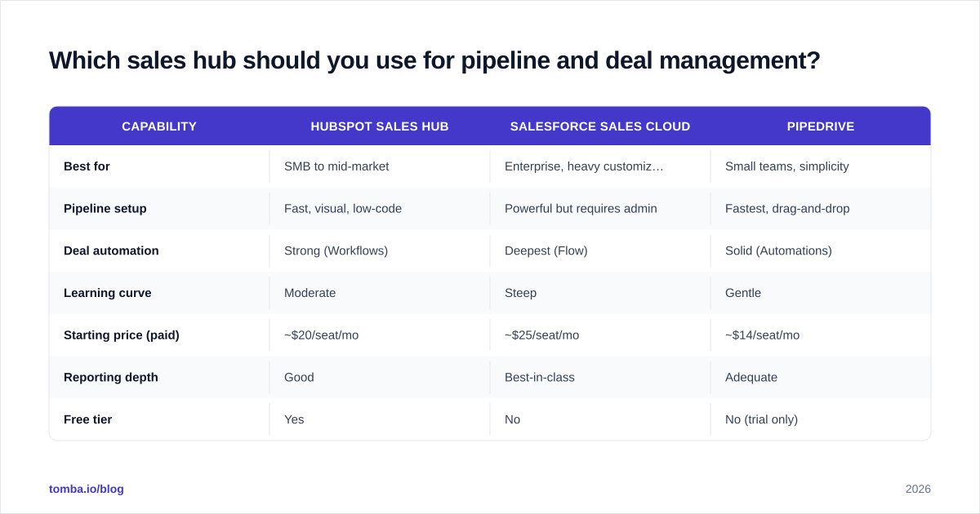The width and height of the screenshot is (980, 514).
Task: Click the page title about sales hubs
Action: click(x=434, y=60)
